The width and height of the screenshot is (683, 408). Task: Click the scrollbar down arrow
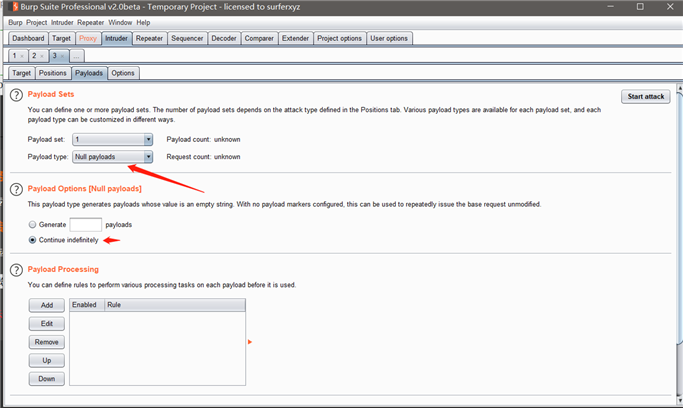pyautogui.click(x=680, y=400)
